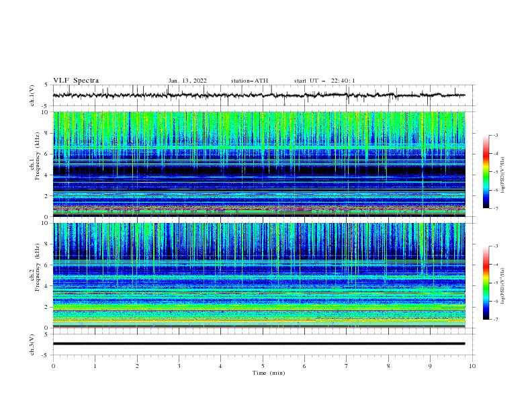The image size is (532, 411).
Task: Click the "-5" tick on upper color bar
Action: [495, 172]
